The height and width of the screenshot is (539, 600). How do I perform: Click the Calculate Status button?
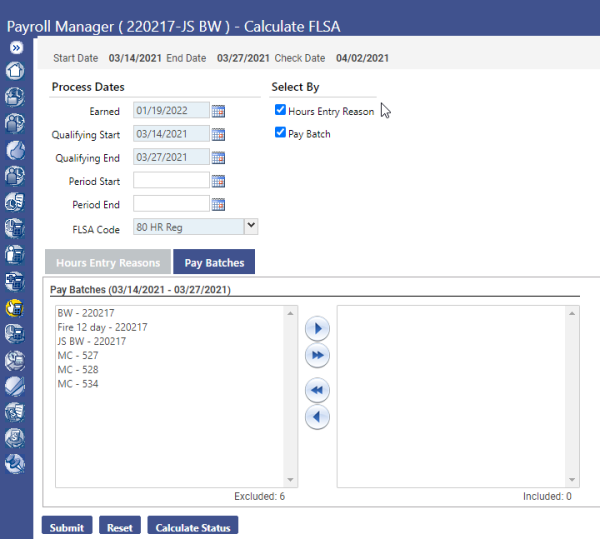(x=192, y=527)
